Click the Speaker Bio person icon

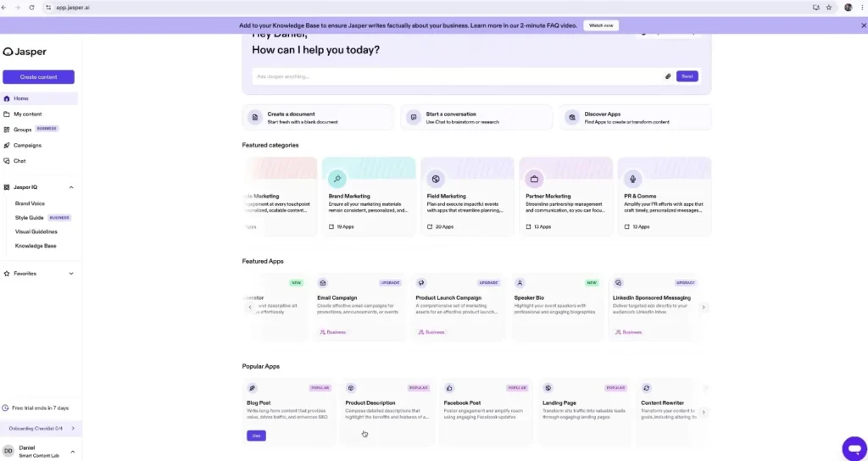pyautogui.click(x=520, y=283)
